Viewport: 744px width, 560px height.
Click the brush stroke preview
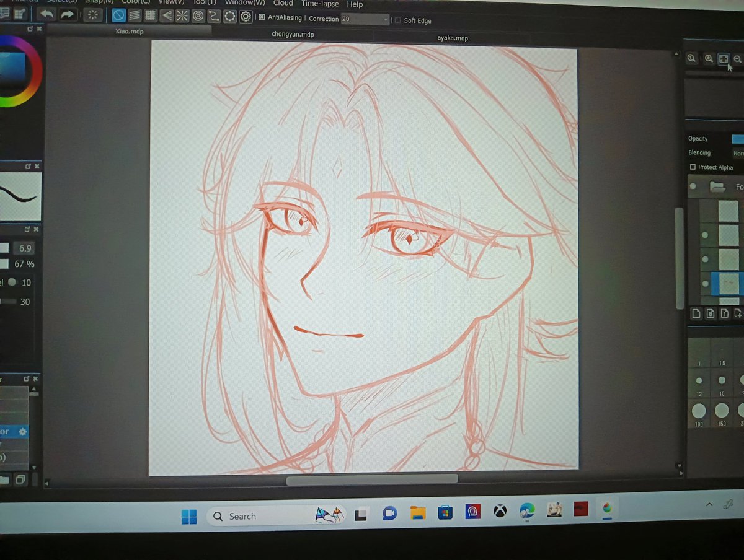click(20, 197)
